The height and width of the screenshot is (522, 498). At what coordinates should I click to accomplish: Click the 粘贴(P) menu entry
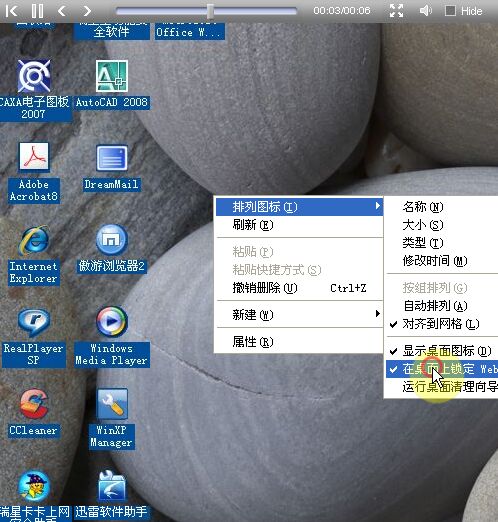click(299, 252)
